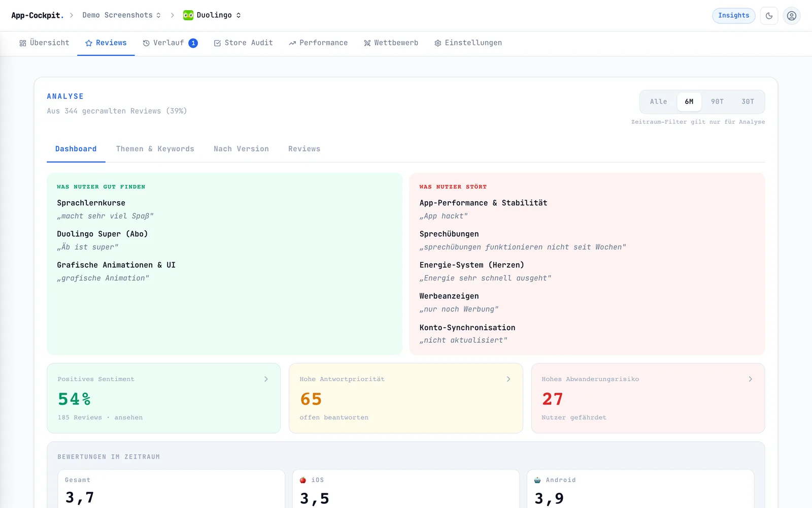
Task: Click the Gesamt rating 3,7 card
Action: [171, 489]
